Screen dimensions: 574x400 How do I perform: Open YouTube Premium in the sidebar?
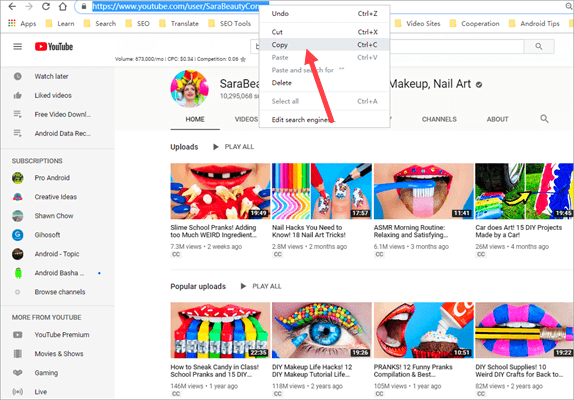(62, 334)
